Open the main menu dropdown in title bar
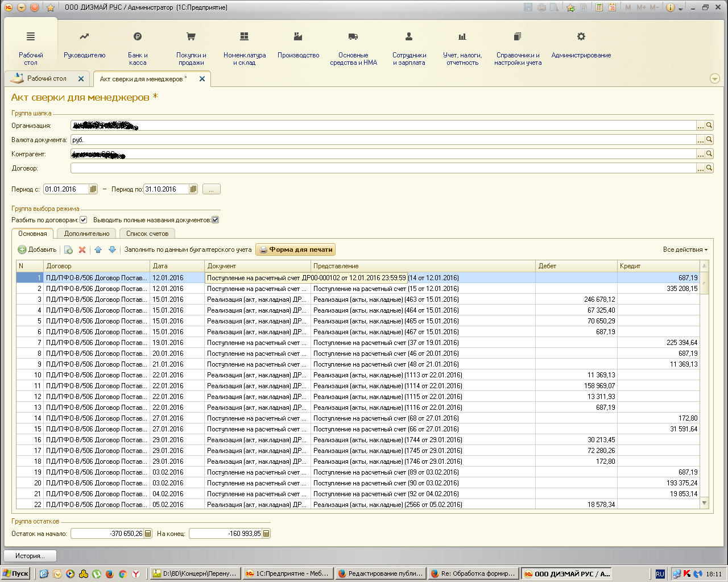The width and height of the screenshot is (728, 582). (21, 7)
